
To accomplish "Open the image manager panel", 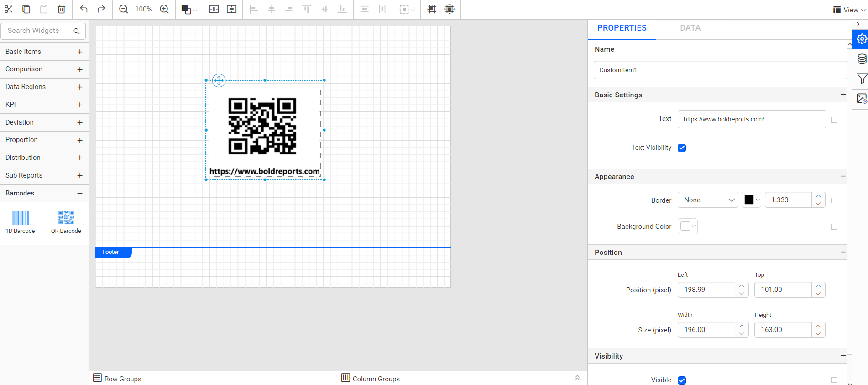I will pos(861,98).
